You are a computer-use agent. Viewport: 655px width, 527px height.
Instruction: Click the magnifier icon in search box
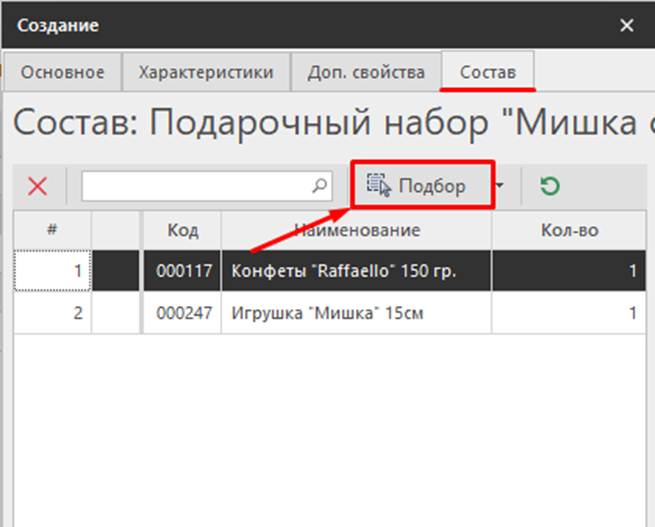[x=319, y=186]
